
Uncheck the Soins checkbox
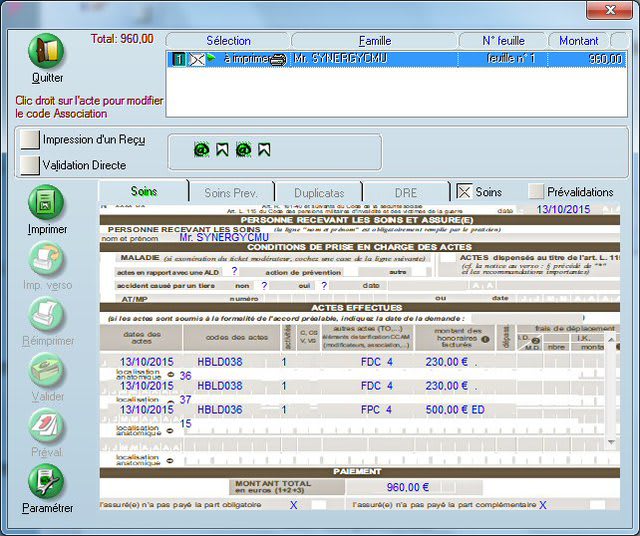point(464,191)
